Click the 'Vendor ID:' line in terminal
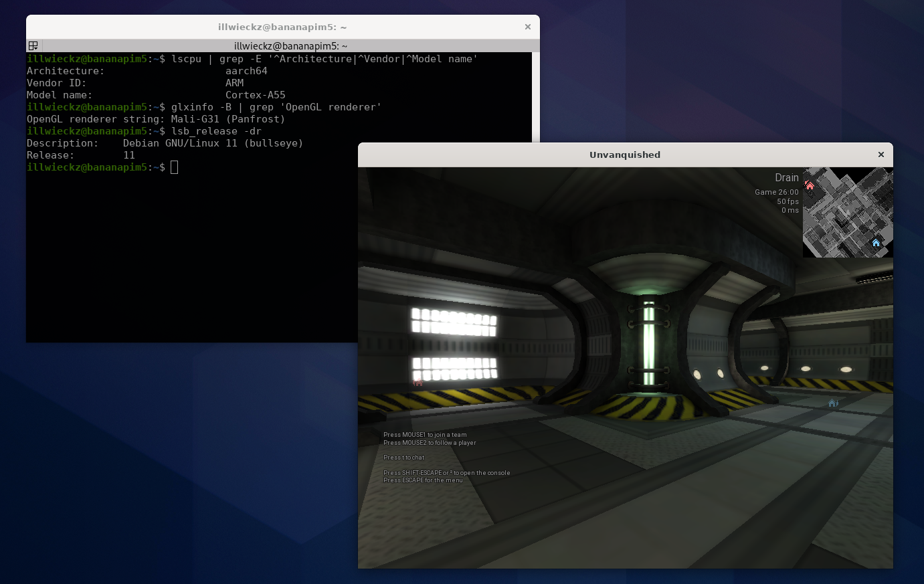Image resolution: width=924 pixels, height=584 pixels. 135,83
